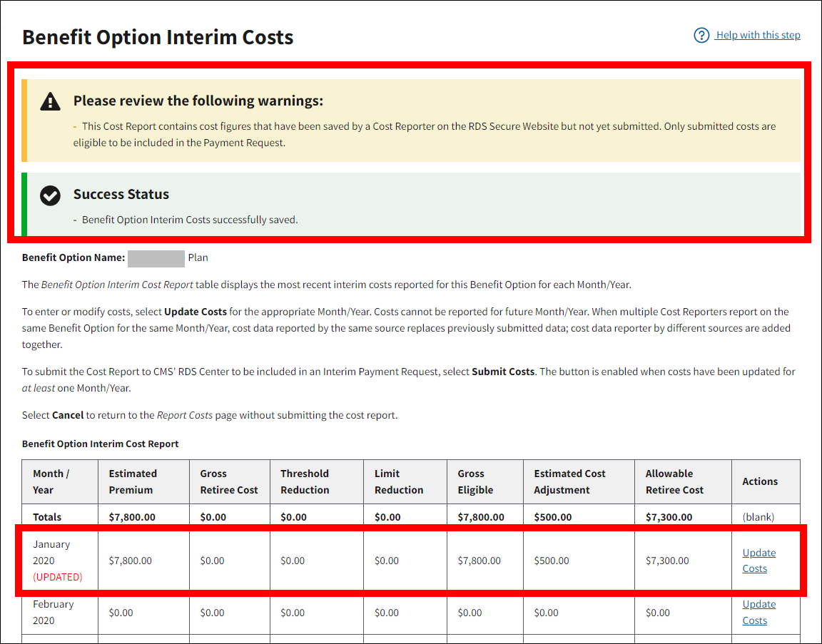Click the green success checkmark icon
This screenshot has width=822, height=644.
[x=51, y=195]
